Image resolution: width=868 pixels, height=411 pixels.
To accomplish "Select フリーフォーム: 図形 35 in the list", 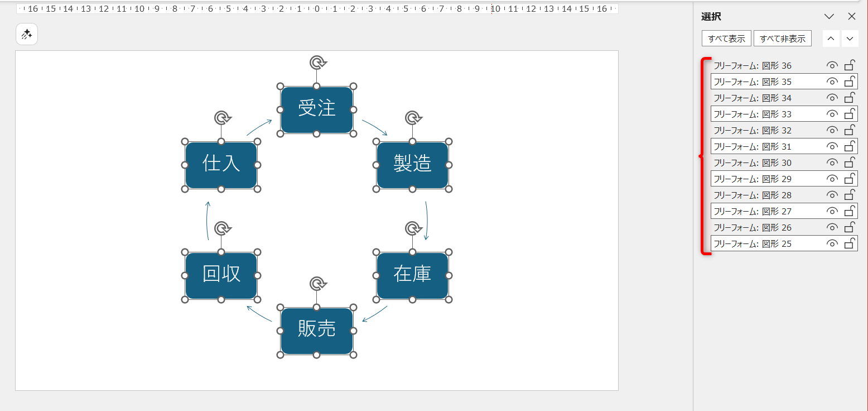I will 784,82.
